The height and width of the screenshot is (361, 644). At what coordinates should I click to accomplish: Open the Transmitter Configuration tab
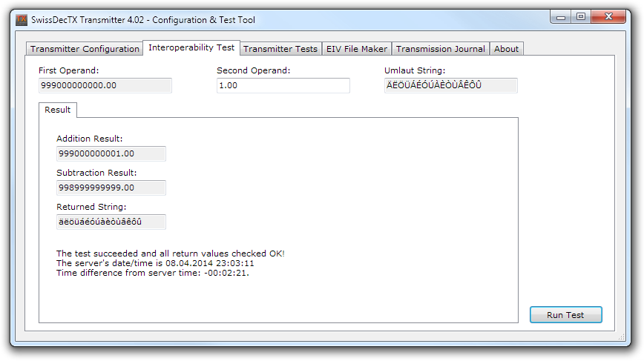(x=85, y=49)
